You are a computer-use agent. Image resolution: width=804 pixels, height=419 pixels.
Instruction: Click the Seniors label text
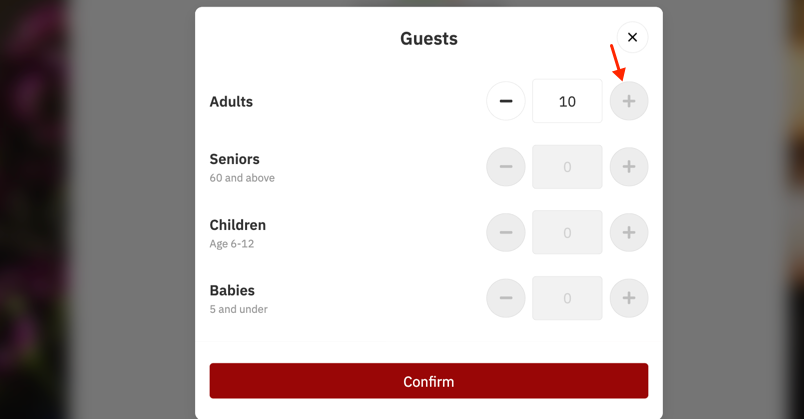[x=234, y=159]
